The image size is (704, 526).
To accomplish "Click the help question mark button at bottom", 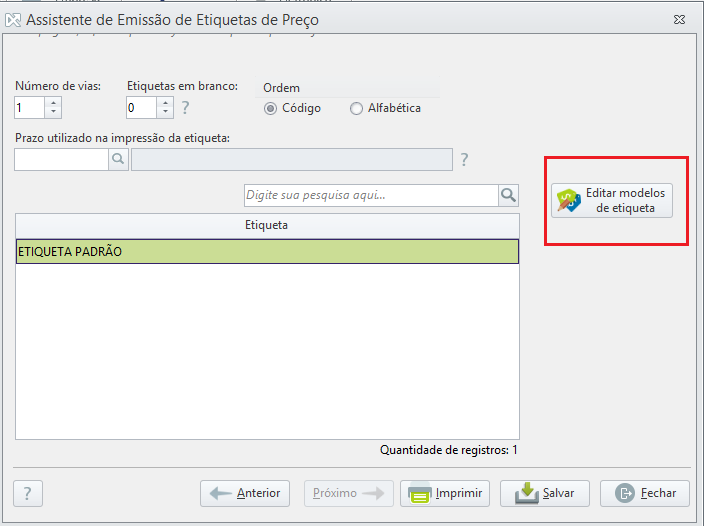I will coord(28,493).
